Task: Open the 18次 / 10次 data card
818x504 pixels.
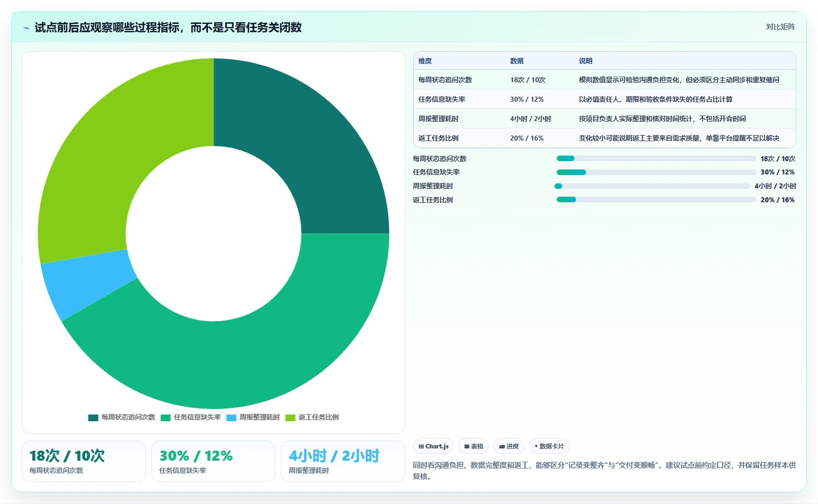Action: pos(84,461)
